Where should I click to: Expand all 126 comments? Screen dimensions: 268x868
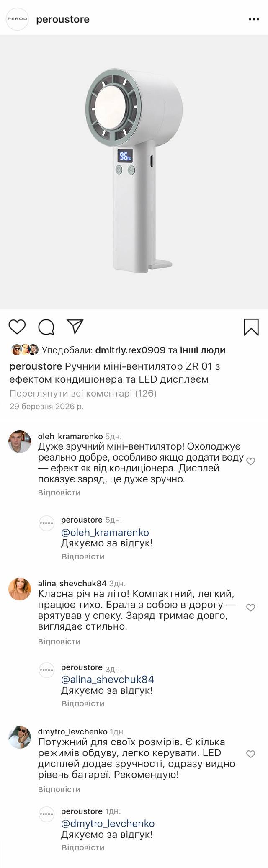83,393
